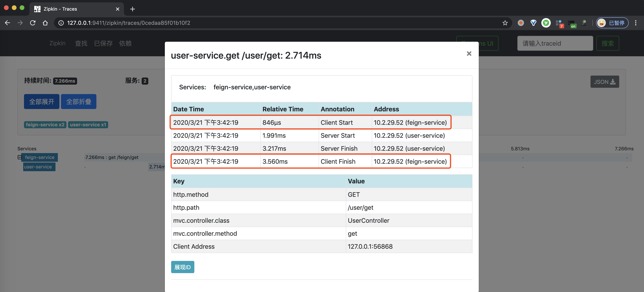Click the 全部展开 expand all button

42,102
